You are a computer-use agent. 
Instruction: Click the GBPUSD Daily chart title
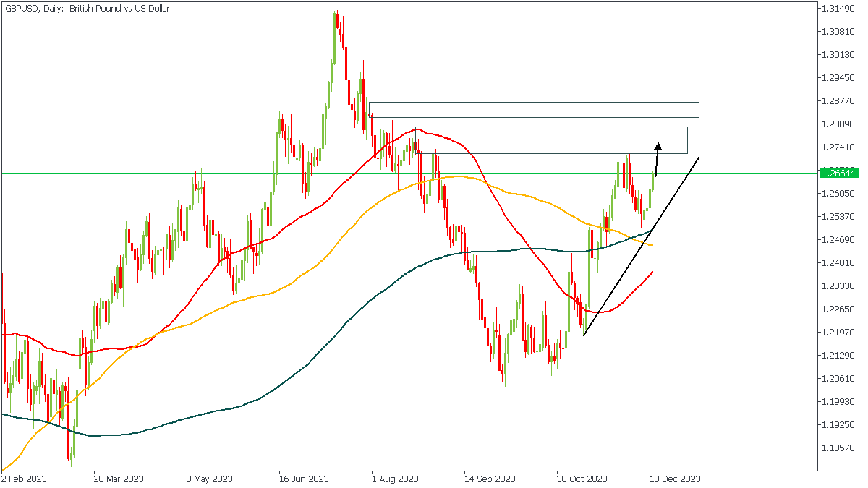pyautogui.click(x=87, y=9)
